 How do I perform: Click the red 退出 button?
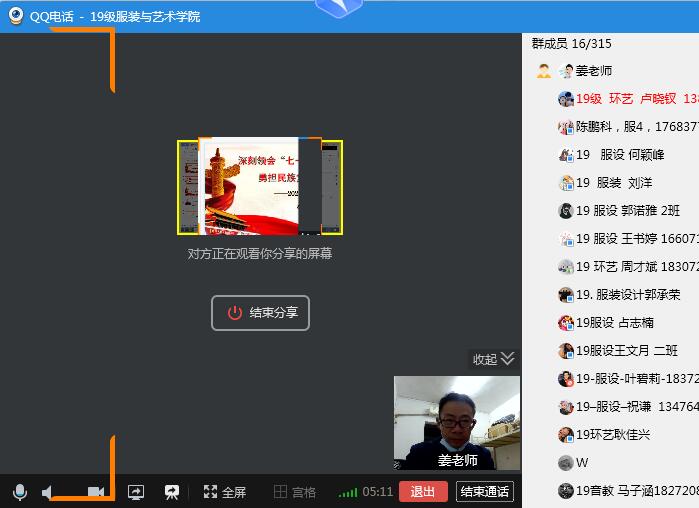coord(423,492)
